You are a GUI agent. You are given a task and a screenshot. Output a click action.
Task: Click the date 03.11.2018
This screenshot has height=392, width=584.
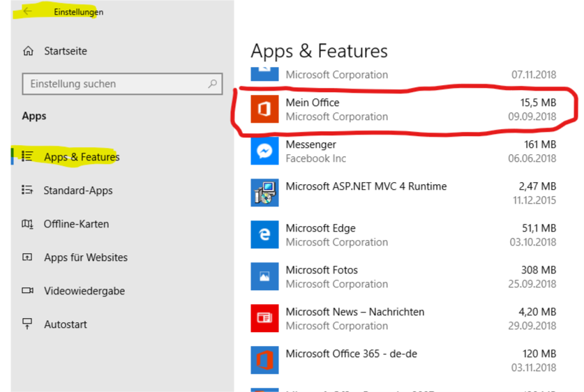point(534,368)
